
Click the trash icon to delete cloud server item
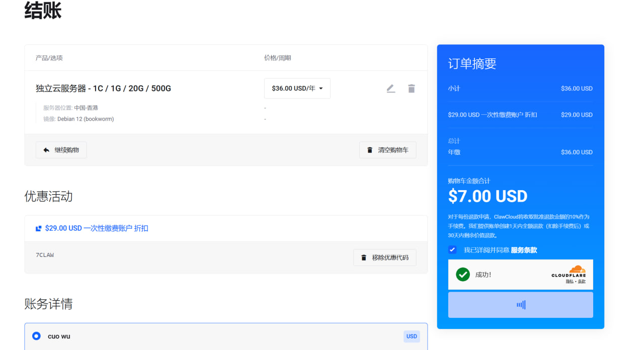pos(412,89)
